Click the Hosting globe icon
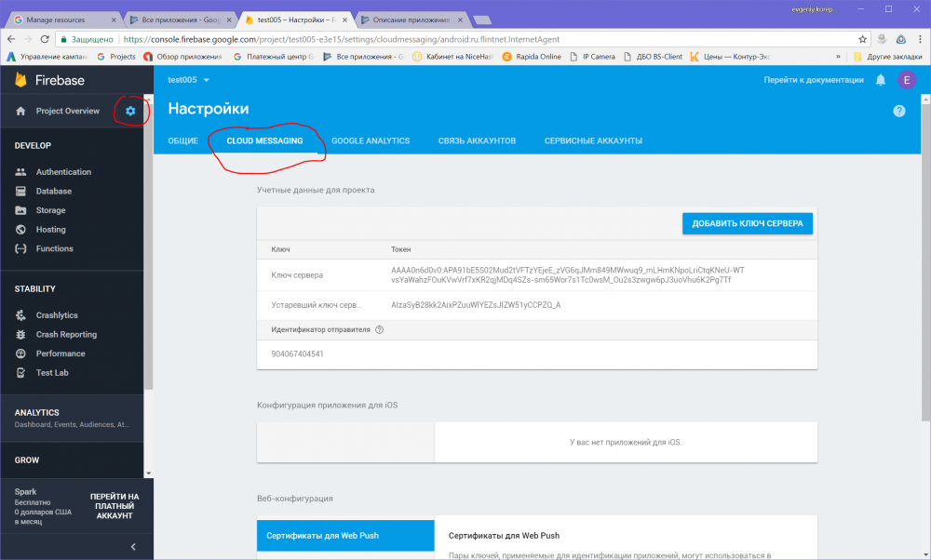Viewport: 931px width, 560px height. tap(20, 230)
